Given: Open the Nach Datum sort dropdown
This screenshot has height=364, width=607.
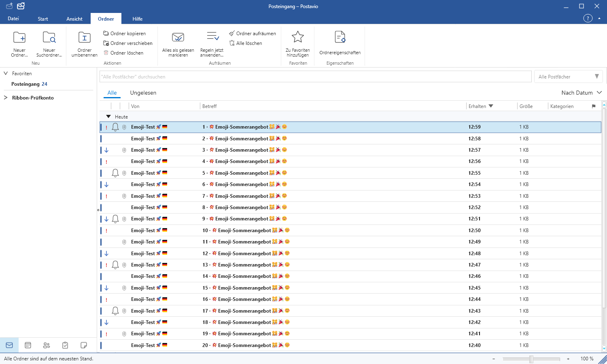Looking at the screenshot, I should click(582, 93).
